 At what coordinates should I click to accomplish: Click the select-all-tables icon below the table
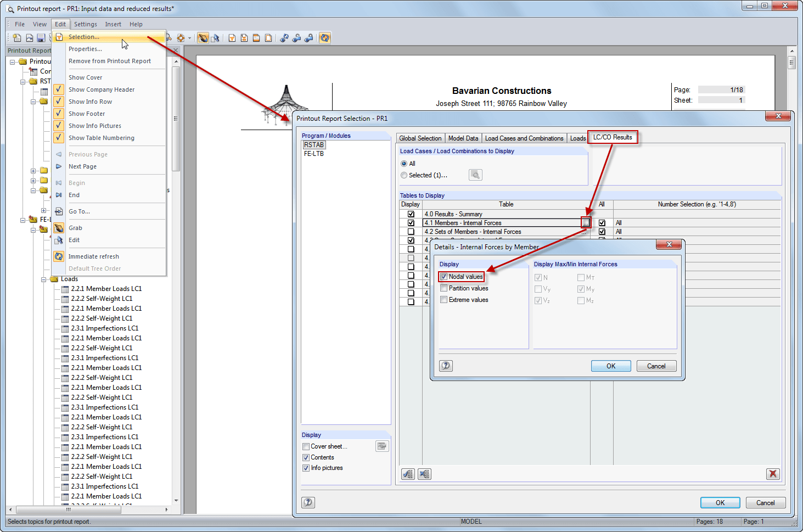[x=408, y=474]
